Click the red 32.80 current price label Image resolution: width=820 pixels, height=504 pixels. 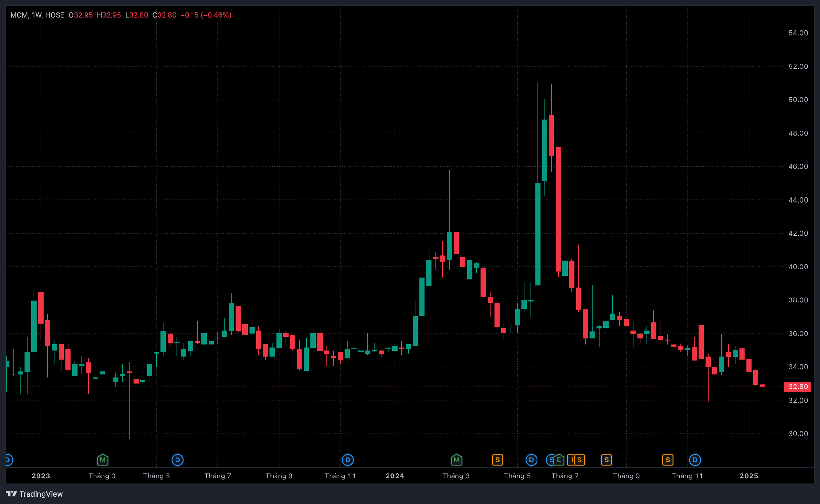(797, 387)
